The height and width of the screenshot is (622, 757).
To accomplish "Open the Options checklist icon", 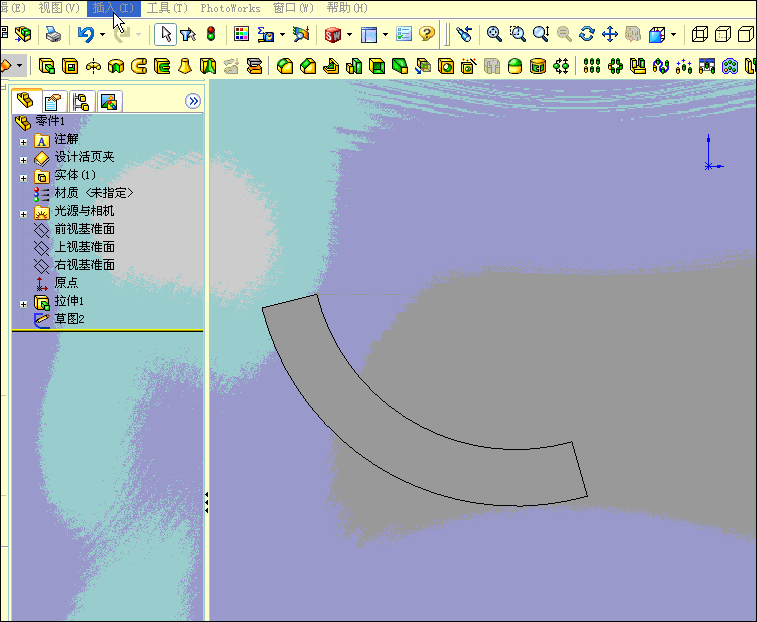I will pos(403,34).
